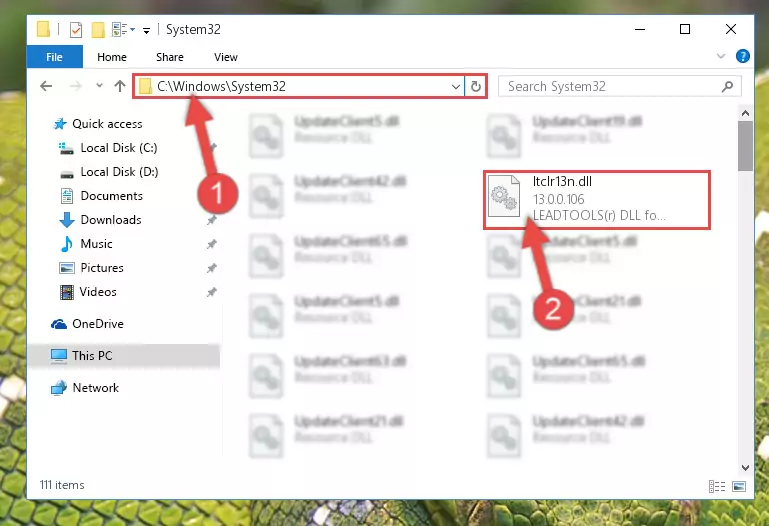Click the Pictures pin icon
The height and width of the screenshot is (526, 769).
click(x=211, y=268)
